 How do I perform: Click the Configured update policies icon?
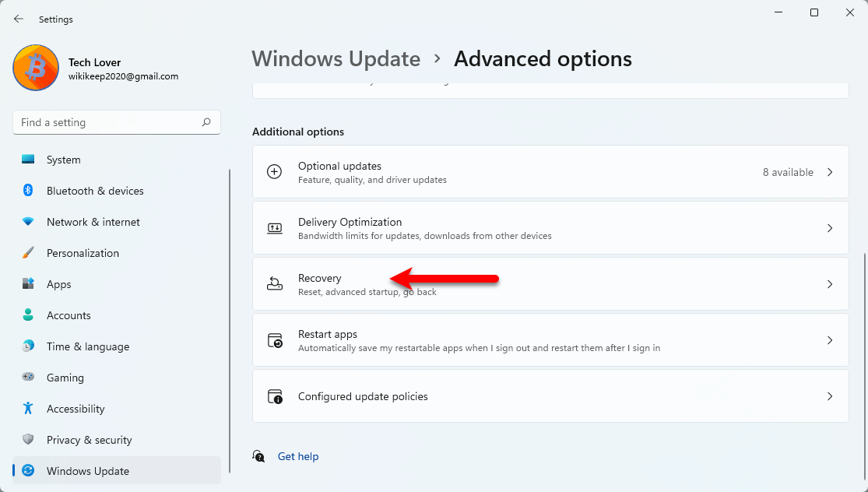tap(275, 396)
